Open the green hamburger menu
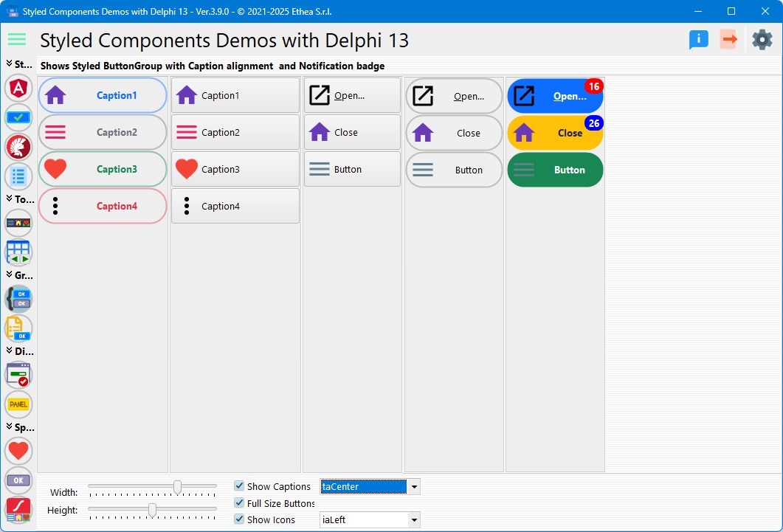783x532 pixels. (17, 39)
